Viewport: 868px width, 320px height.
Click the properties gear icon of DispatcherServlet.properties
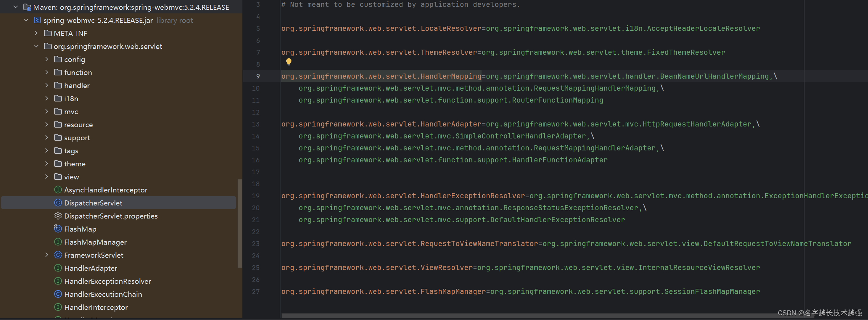click(58, 216)
